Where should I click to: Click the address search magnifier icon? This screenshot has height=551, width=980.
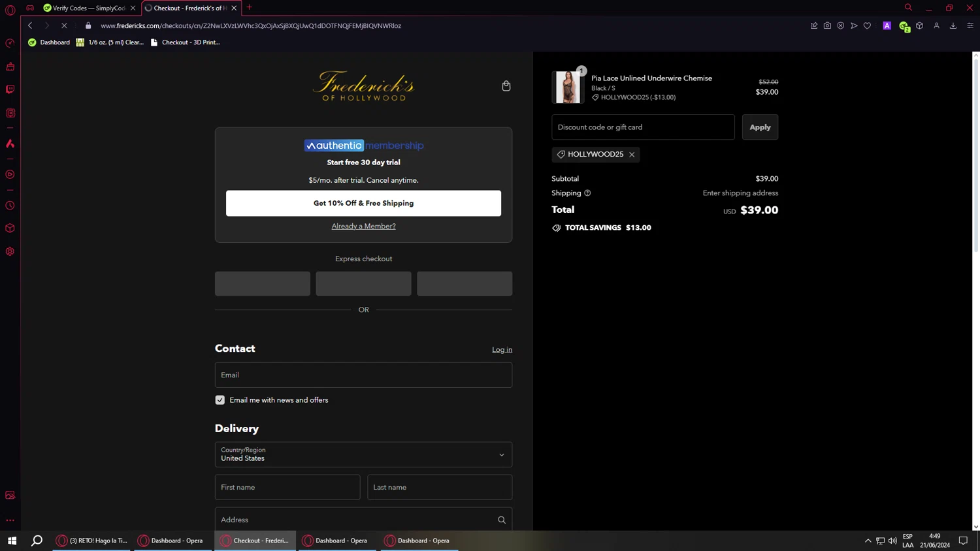coord(502,520)
